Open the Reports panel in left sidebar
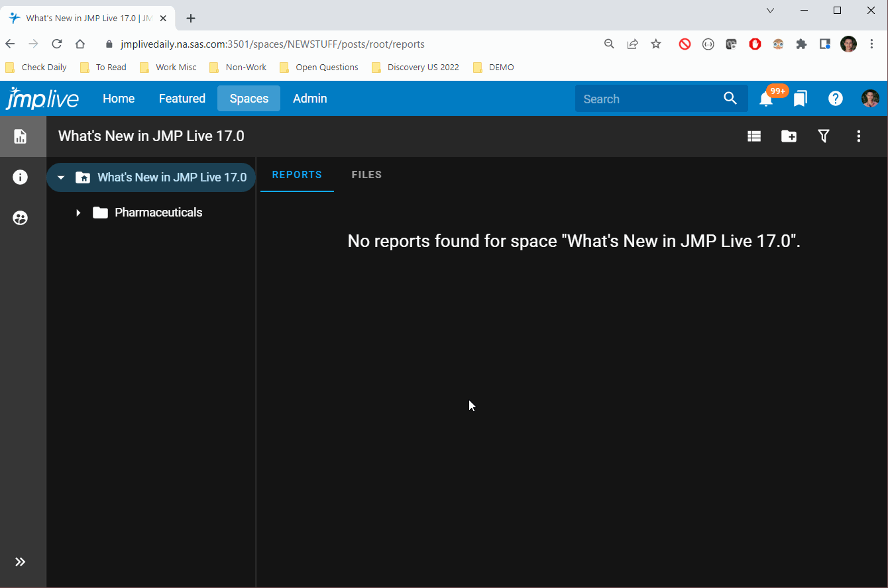This screenshot has height=588, width=888. (20, 136)
